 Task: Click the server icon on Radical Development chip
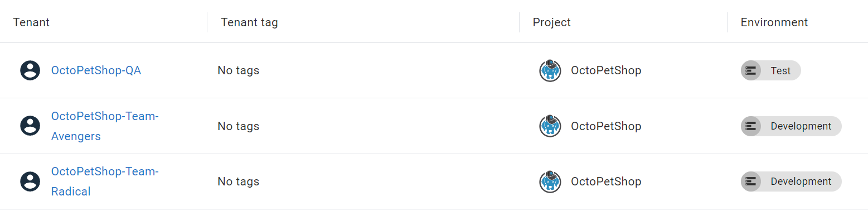[751, 181]
